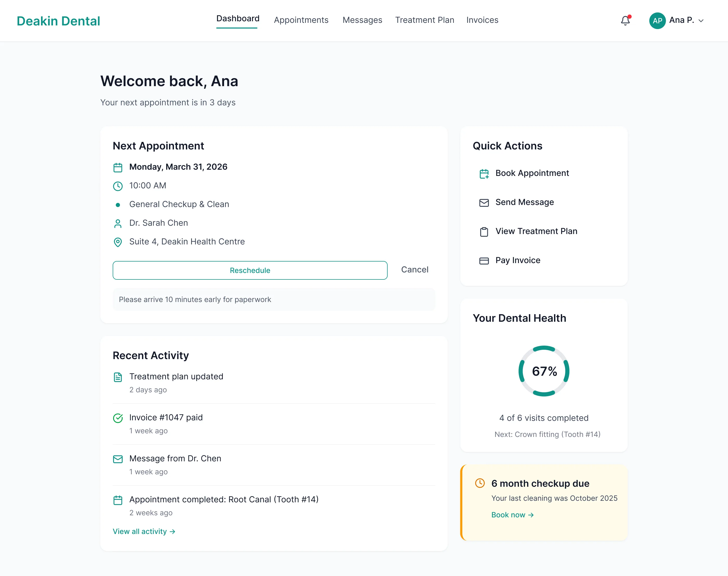Click person icon beside Dr. Sarah Chen
The image size is (728, 576).
(118, 224)
